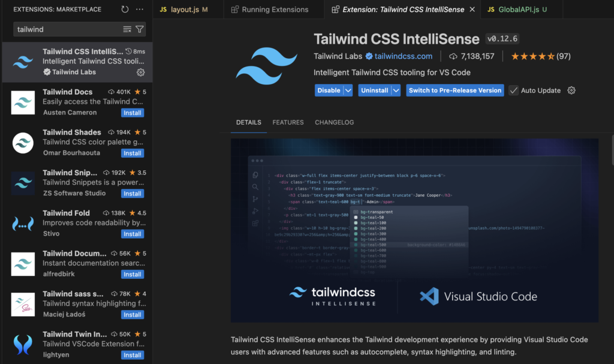
Task: Open the tailwindcss.com publisher link
Action: pos(403,56)
